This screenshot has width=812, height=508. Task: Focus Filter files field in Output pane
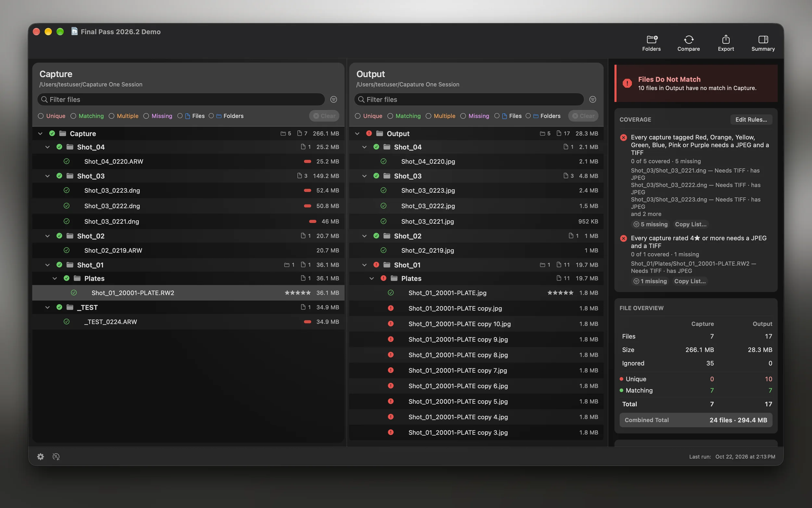[469, 99]
